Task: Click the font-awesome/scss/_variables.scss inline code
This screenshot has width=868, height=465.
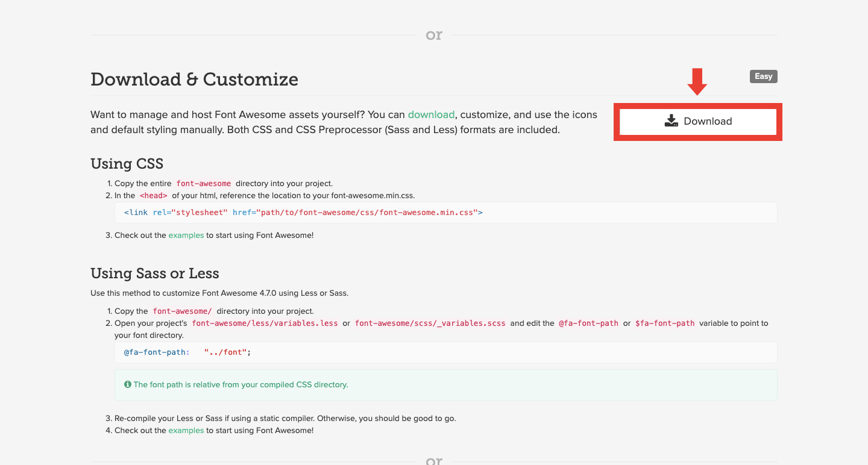Action: coord(430,323)
